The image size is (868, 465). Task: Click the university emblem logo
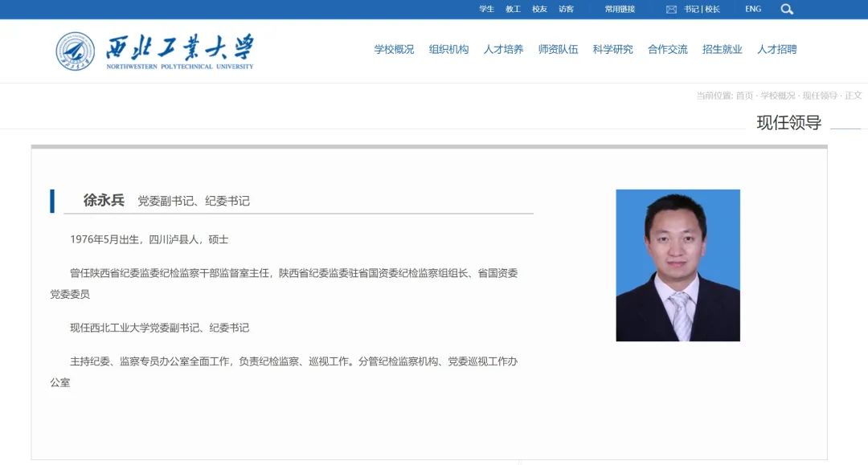(x=76, y=51)
